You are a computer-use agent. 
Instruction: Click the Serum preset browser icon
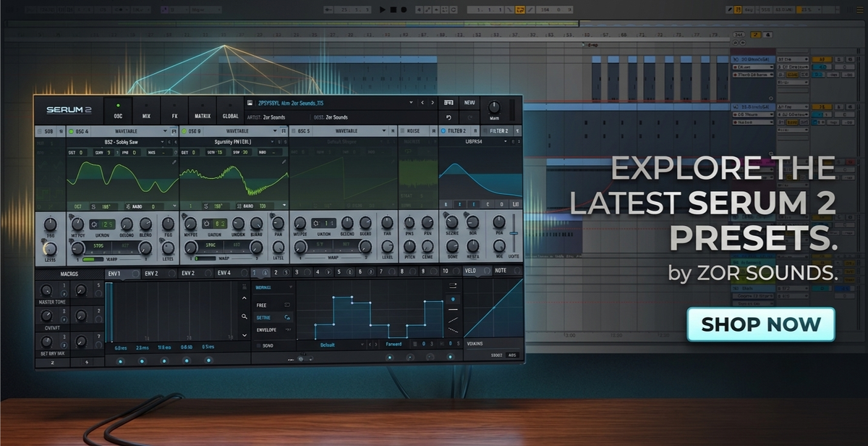(250, 103)
